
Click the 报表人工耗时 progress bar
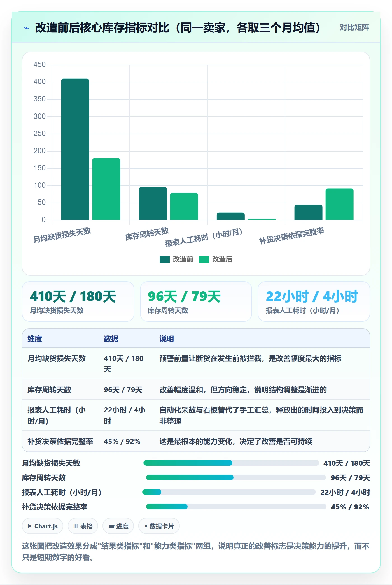[x=229, y=492]
